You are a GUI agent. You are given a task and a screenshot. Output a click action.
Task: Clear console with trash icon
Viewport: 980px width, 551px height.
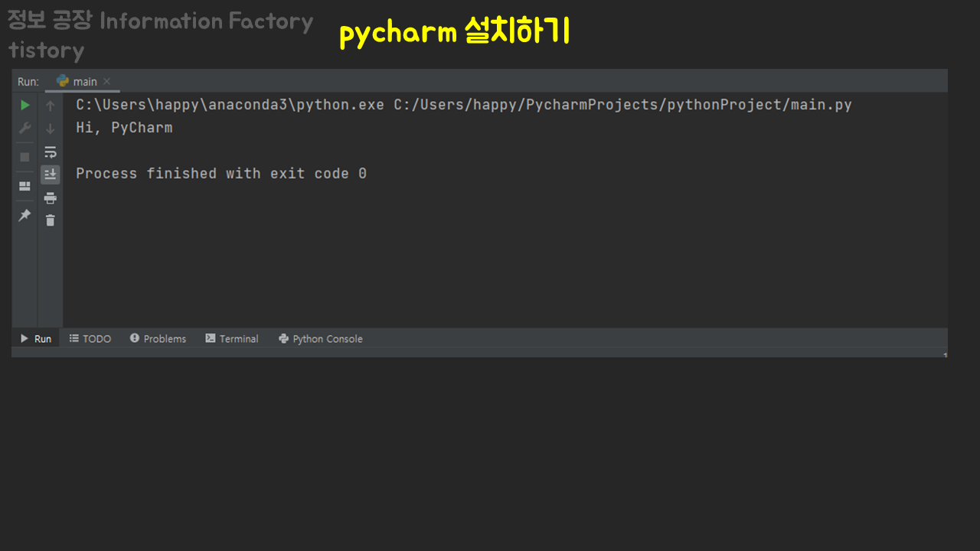pos(51,220)
